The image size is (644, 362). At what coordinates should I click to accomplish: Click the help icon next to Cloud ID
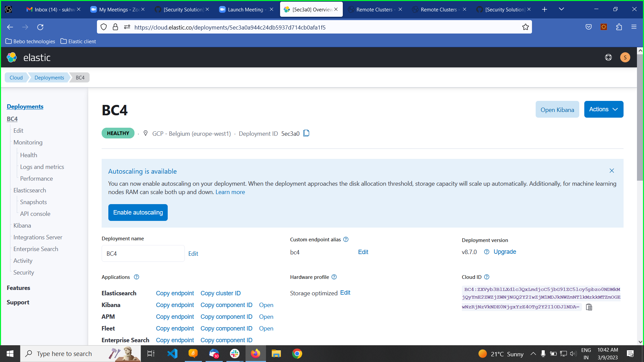click(487, 277)
